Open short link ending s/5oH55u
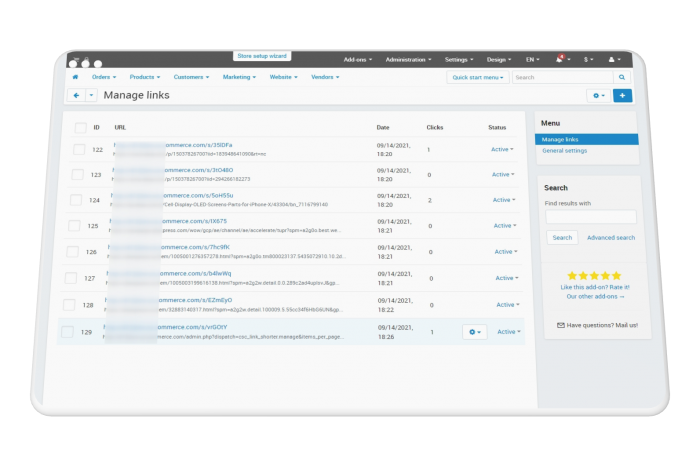The height and width of the screenshot is (466, 700). pyautogui.click(x=172, y=196)
